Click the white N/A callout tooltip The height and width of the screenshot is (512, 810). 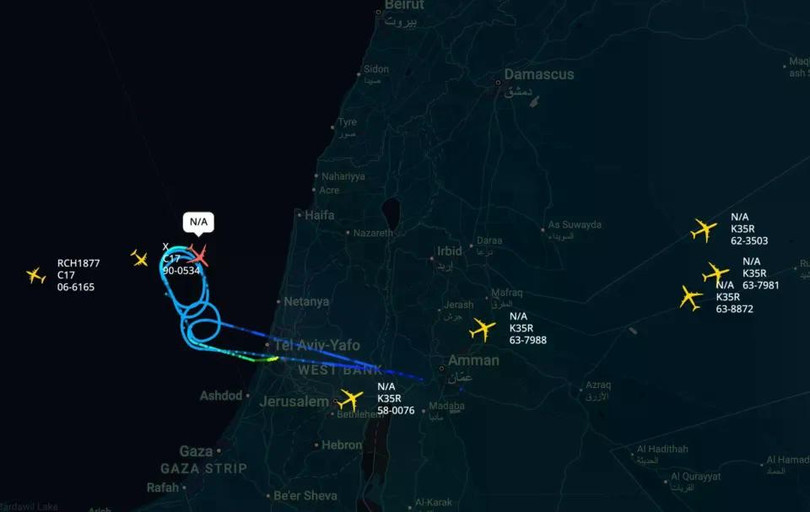point(198,222)
